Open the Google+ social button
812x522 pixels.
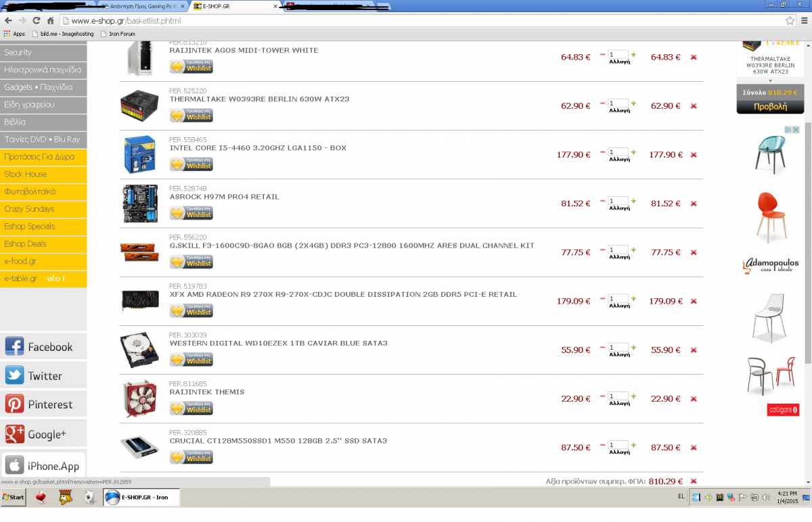coord(43,434)
